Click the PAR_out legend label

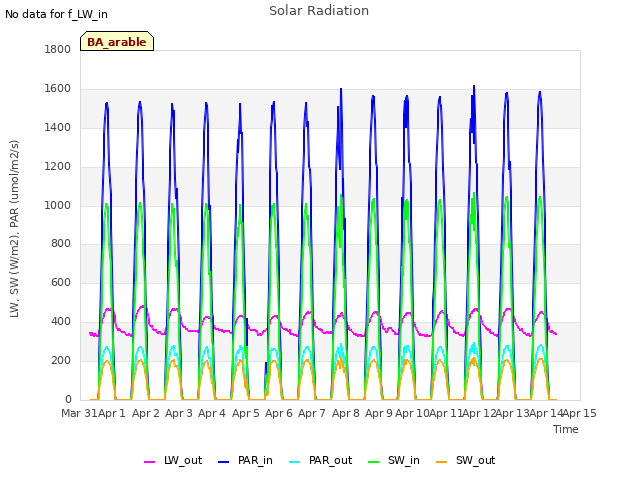coord(330,460)
